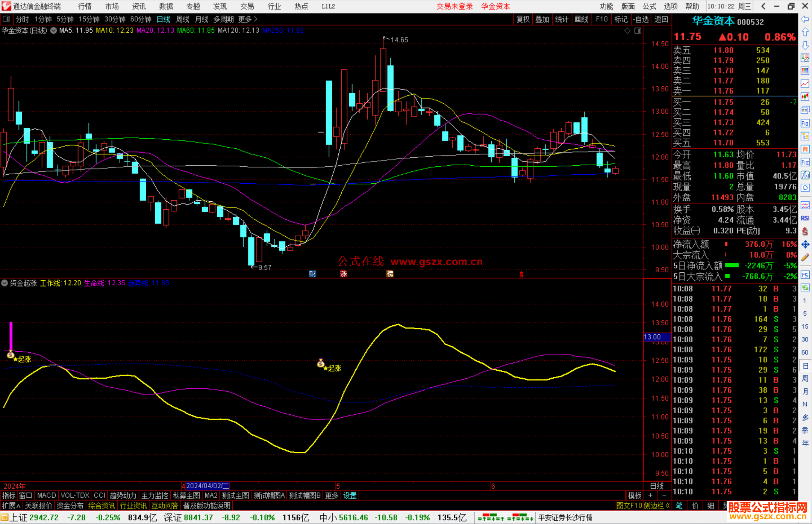Click the trend line chart sidebar icon
The image size is (812, 524).
point(805,83)
